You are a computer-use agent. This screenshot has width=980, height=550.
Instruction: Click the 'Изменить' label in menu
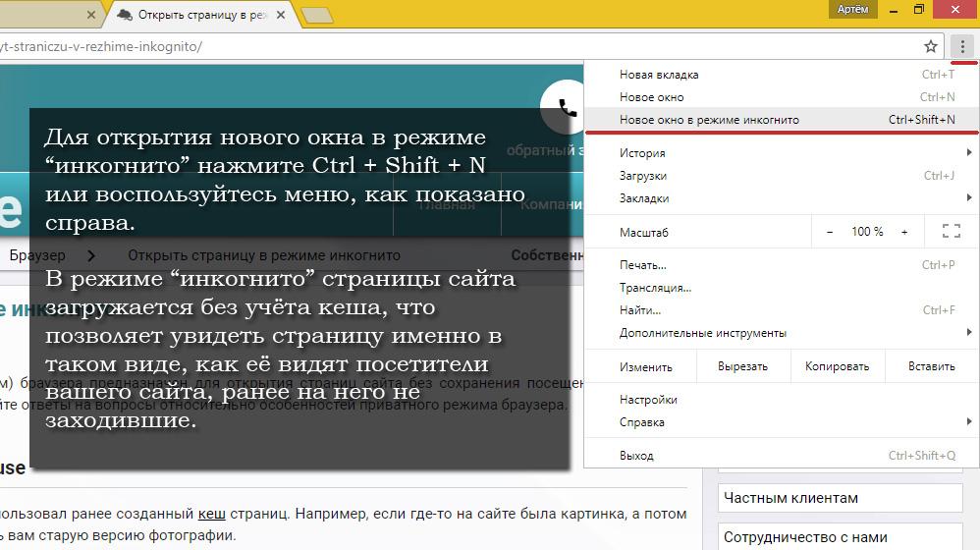pyautogui.click(x=645, y=367)
